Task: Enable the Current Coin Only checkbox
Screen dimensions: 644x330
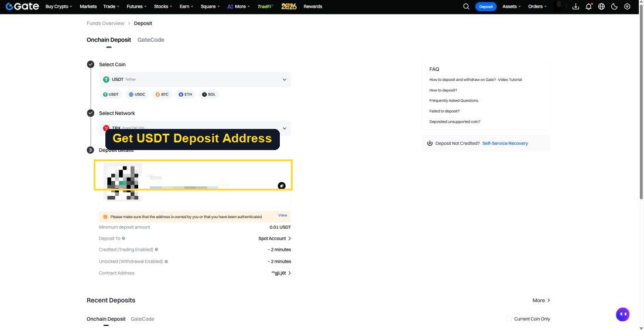Action: (x=509, y=319)
